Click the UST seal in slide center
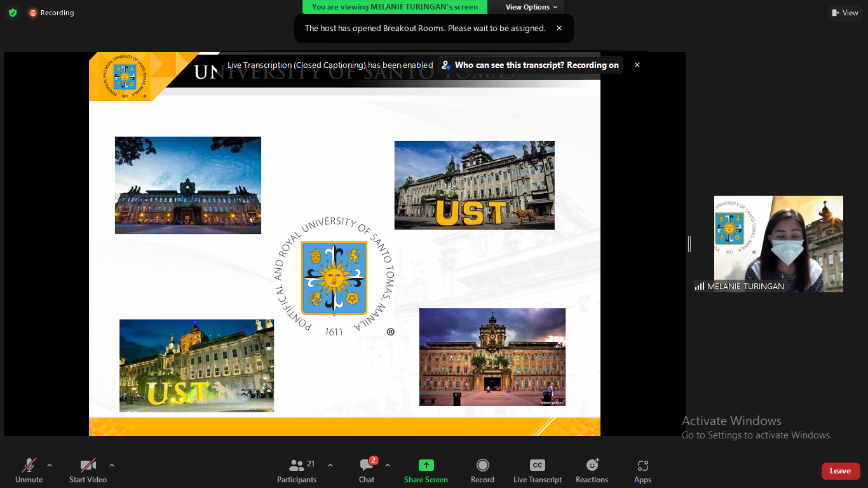Screen dimensions: 868x488 (x=334, y=278)
